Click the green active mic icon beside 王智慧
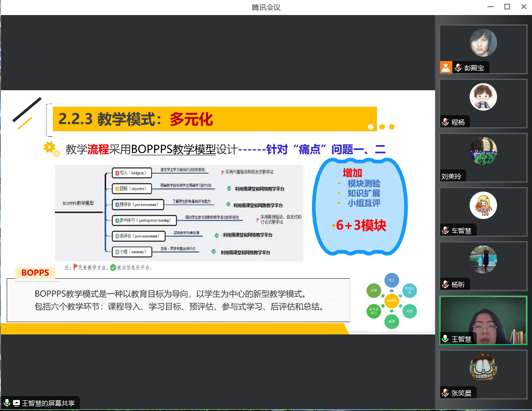This screenshot has height=411, width=532. [445, 339]
